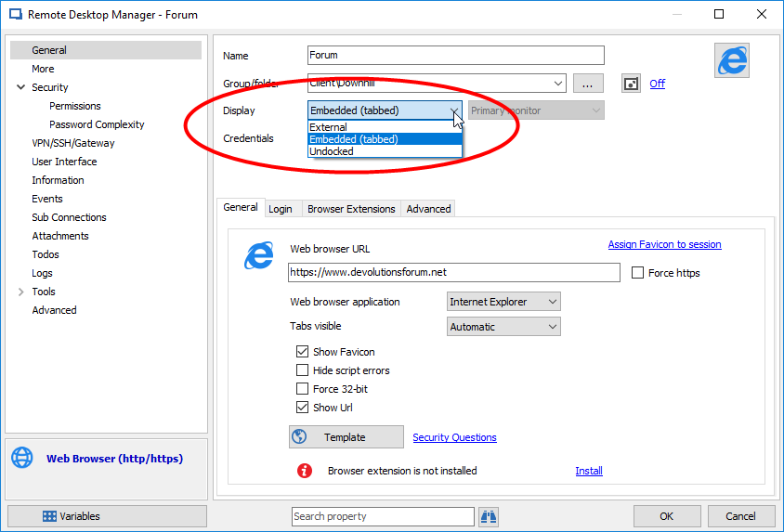784x532 pixels.
Task: Click the Web Browser (http/https) label
Action: pos(114,459)
